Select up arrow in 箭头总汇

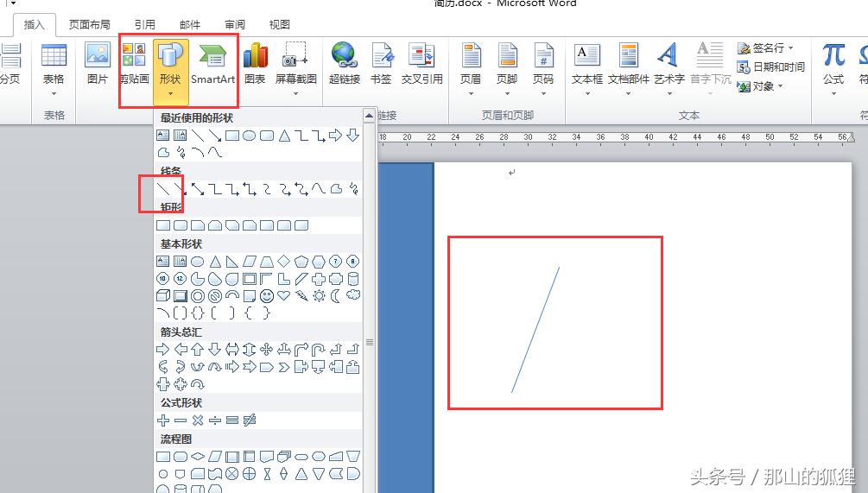(198, 349)
